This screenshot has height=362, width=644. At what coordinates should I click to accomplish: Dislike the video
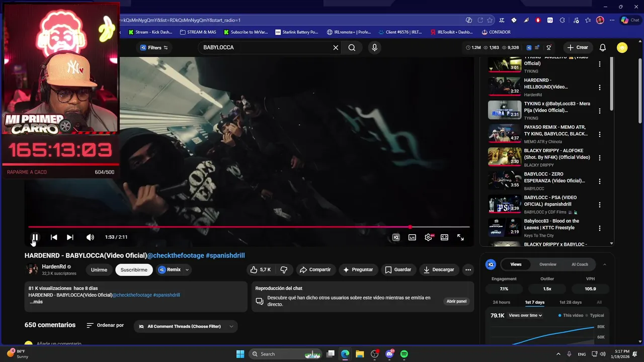tap(284, 269)
